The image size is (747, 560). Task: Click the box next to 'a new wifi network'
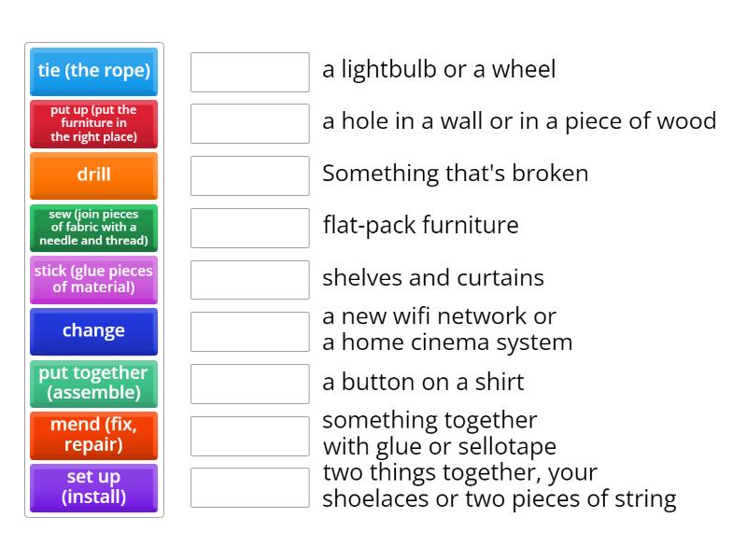coord(248,329)
